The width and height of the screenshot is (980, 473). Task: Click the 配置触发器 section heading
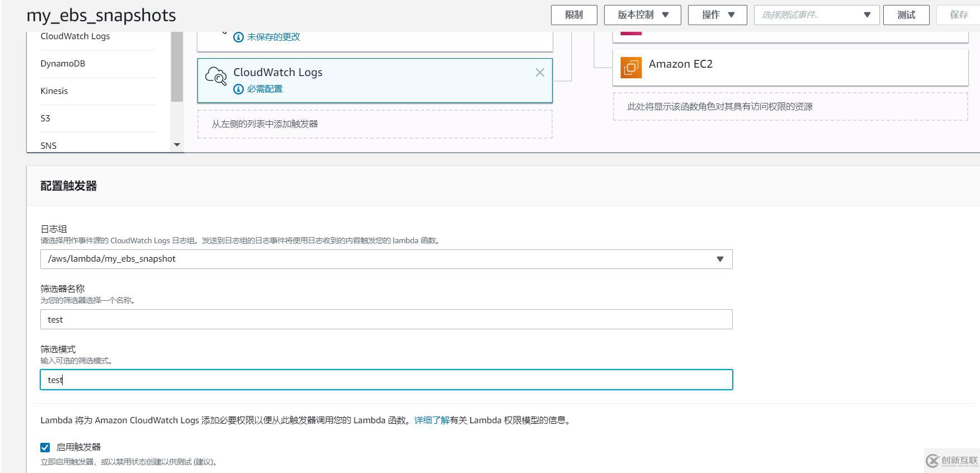[69, 186]
